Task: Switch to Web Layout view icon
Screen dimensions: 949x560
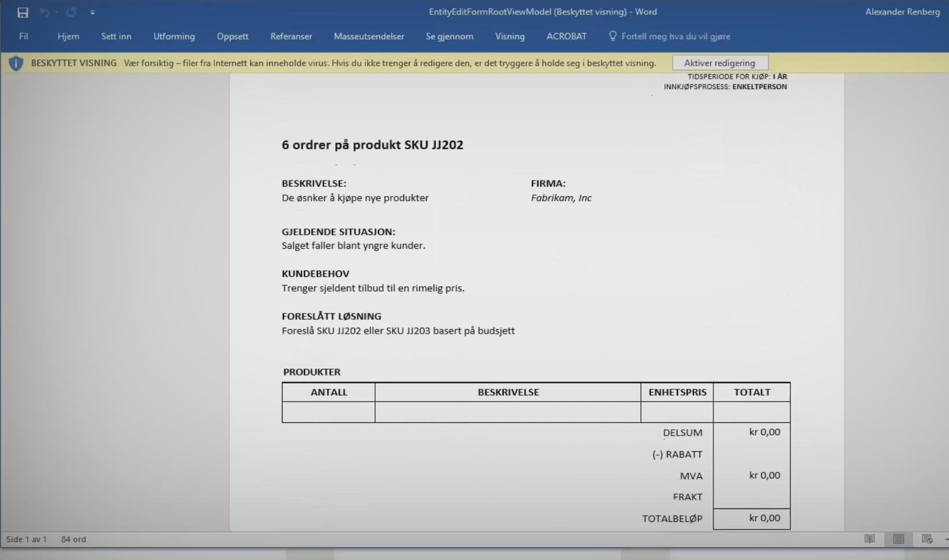Action: click(927, 539)
